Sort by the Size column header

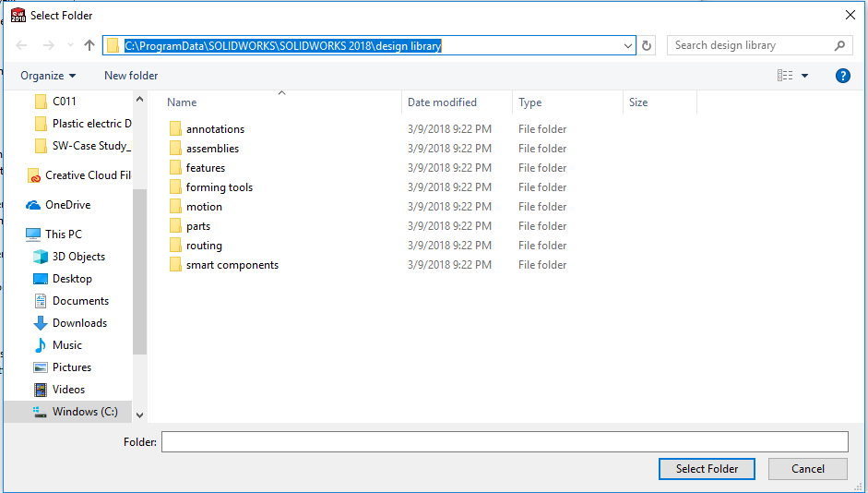pyautogui.click(x=637, y=102)
